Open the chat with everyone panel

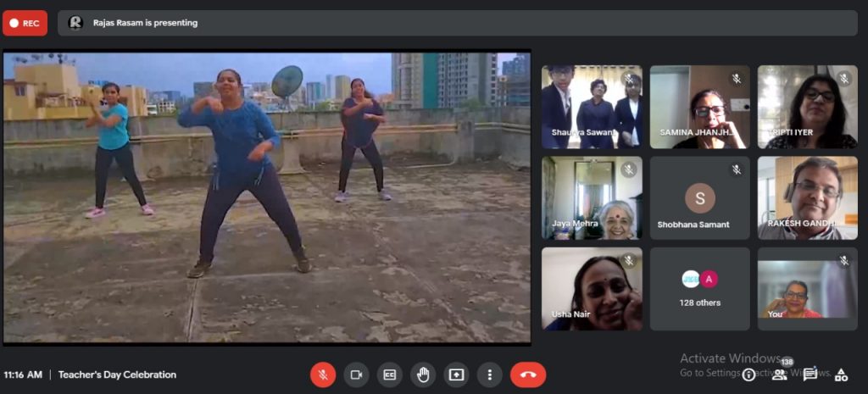810,374
